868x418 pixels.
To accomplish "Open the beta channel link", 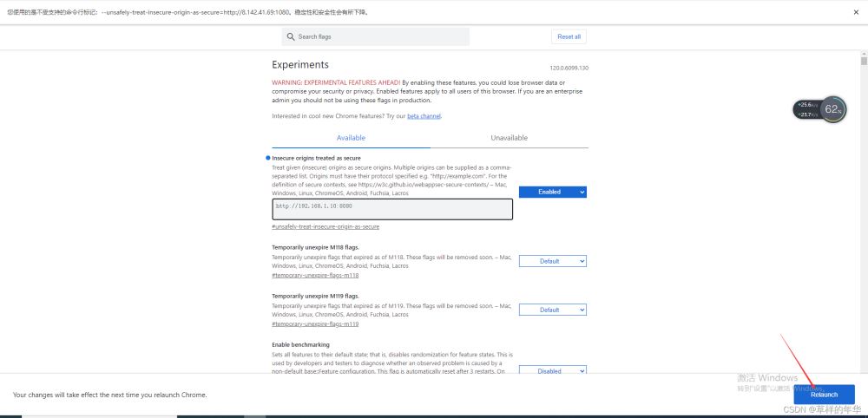I will (x=424, y=116).
